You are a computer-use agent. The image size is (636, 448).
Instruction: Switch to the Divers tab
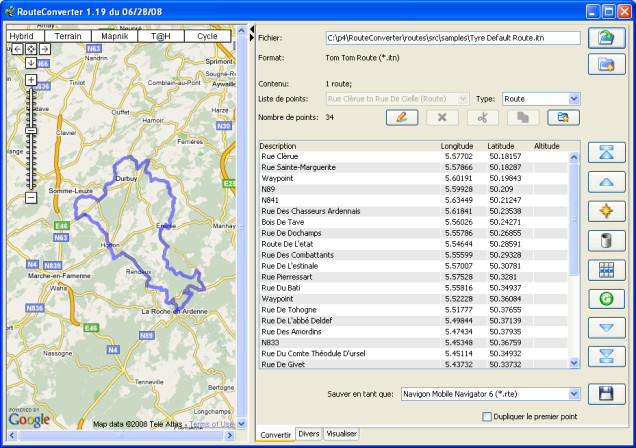[309, 433]
